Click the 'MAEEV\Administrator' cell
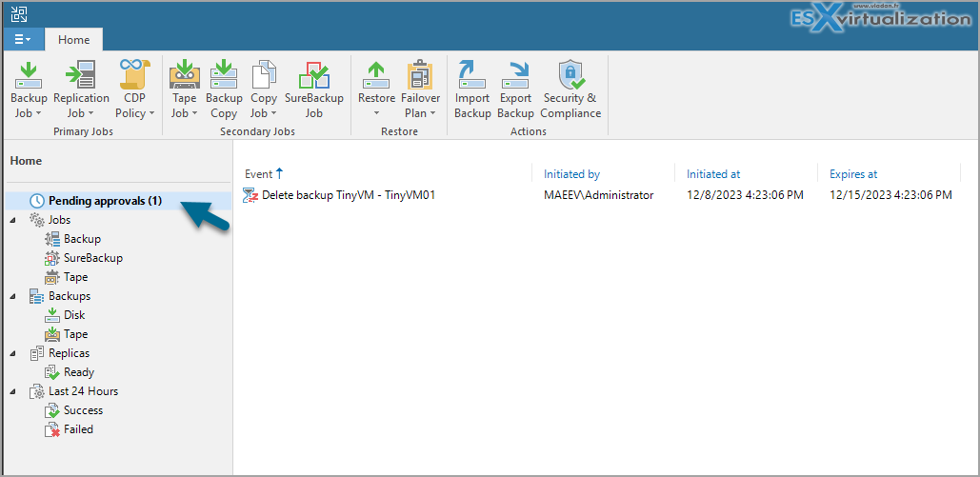 click(599, 195)
